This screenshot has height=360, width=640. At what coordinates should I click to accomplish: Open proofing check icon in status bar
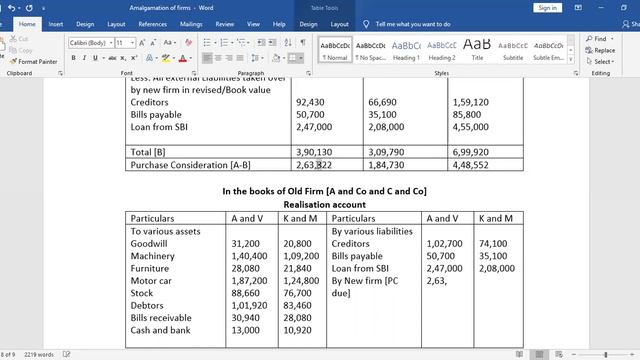(x=67, y=354)
